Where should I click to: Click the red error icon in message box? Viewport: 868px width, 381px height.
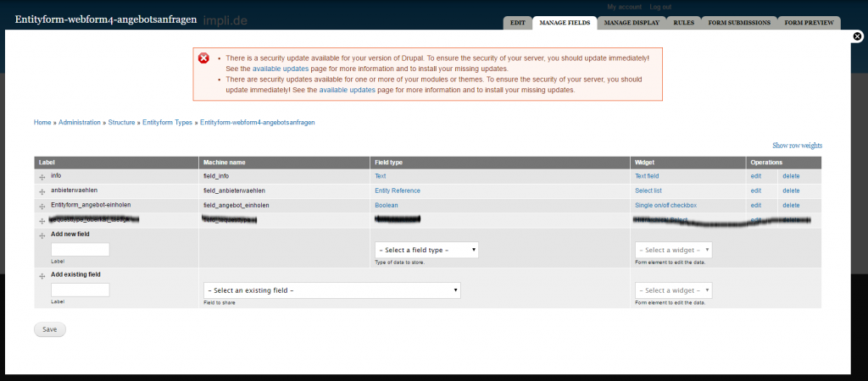pyautogui.click(x=203, y=58)
